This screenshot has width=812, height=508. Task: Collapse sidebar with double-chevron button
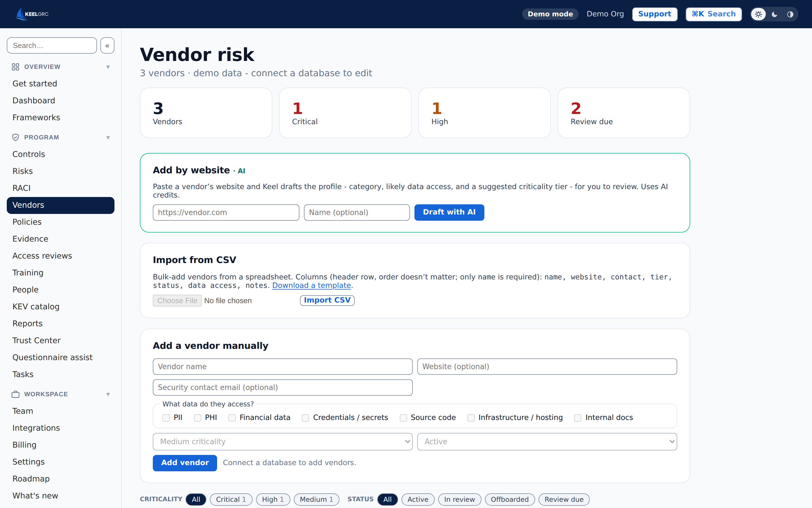pos(107,45)
